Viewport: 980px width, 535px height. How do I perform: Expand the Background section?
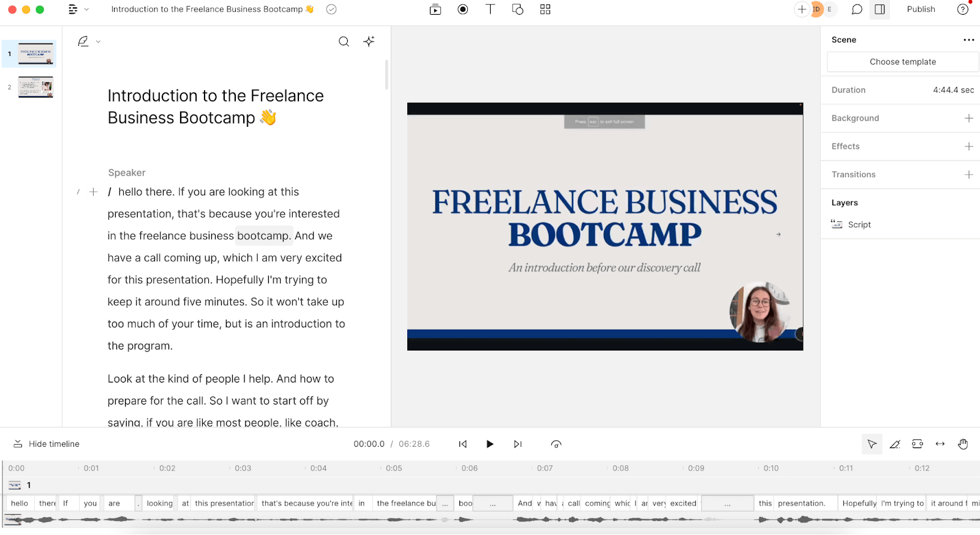pyautogui.click(x=968, y=118)
